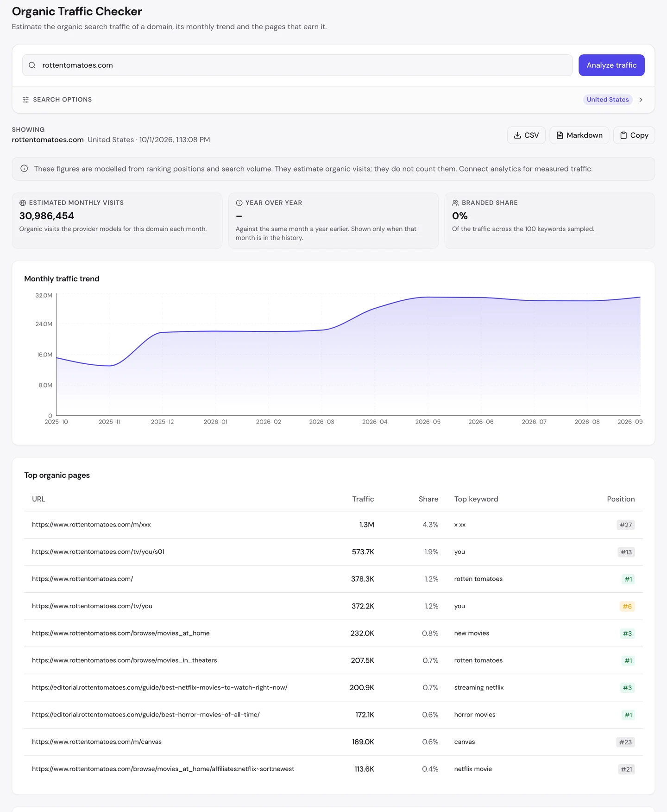Image resolution: width=667 pixels, height=812 pixels.
Task: Click the search magnifier icon in domain field
Action: click(32, 65)
